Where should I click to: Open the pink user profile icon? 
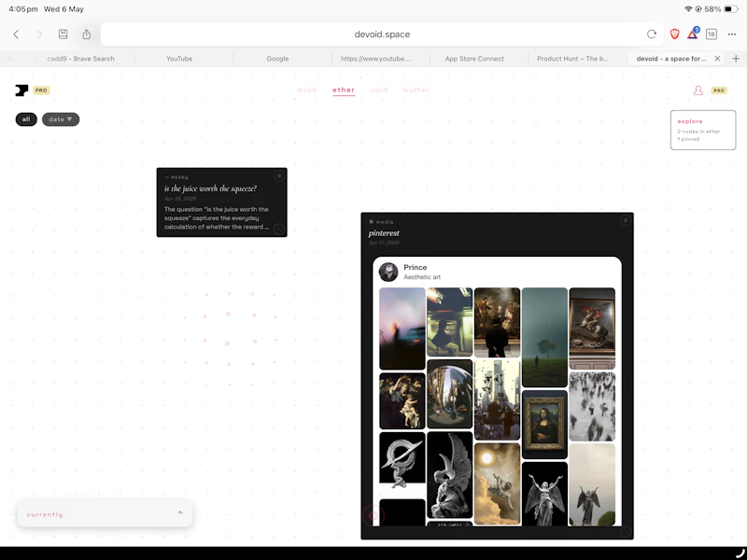click(x=698, y=90)
